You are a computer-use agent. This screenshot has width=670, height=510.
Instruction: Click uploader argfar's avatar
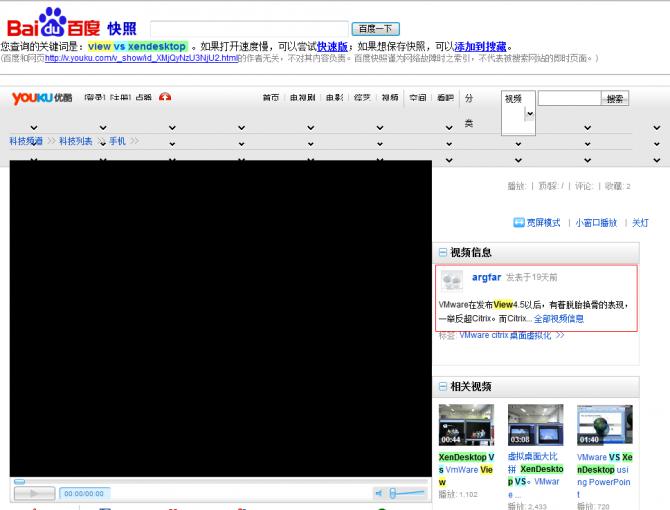[452, 281]
